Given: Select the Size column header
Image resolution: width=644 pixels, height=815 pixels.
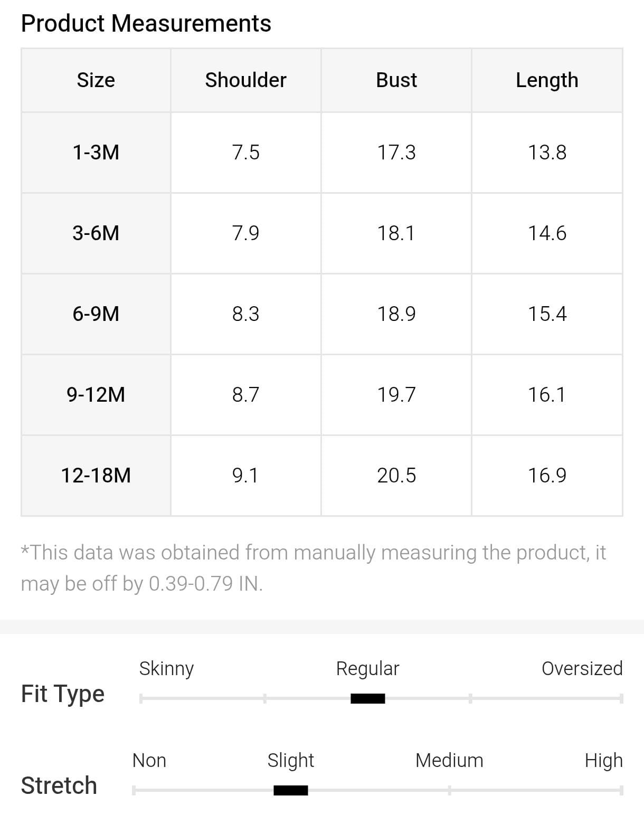Looking at the screenshot, I should pos(96,80).
